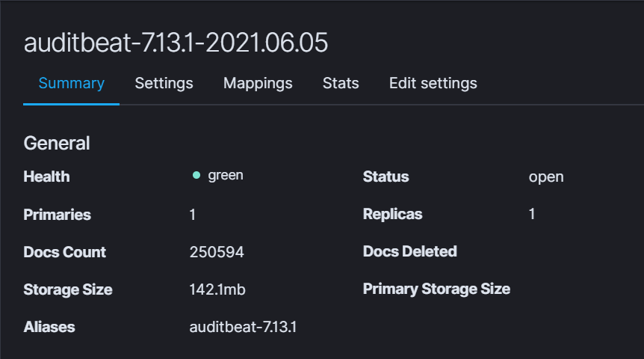Click the Health field label
Viewport: 644px width, 359px height.
46,177
